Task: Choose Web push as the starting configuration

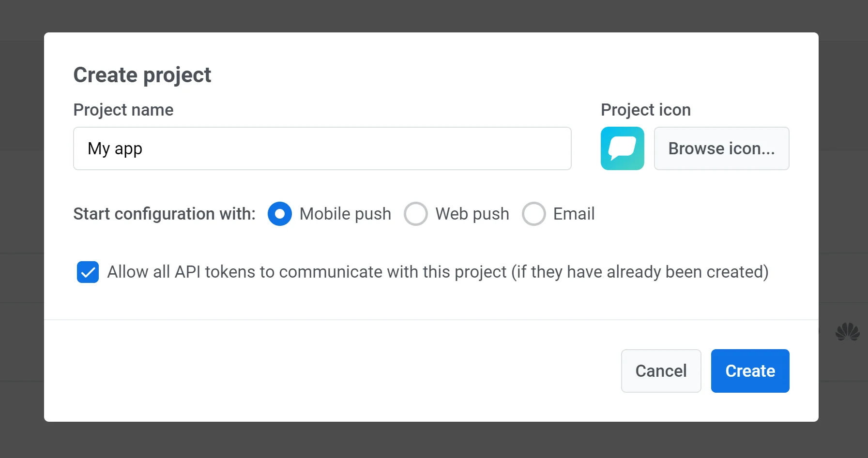Action: tap(416, 214)
